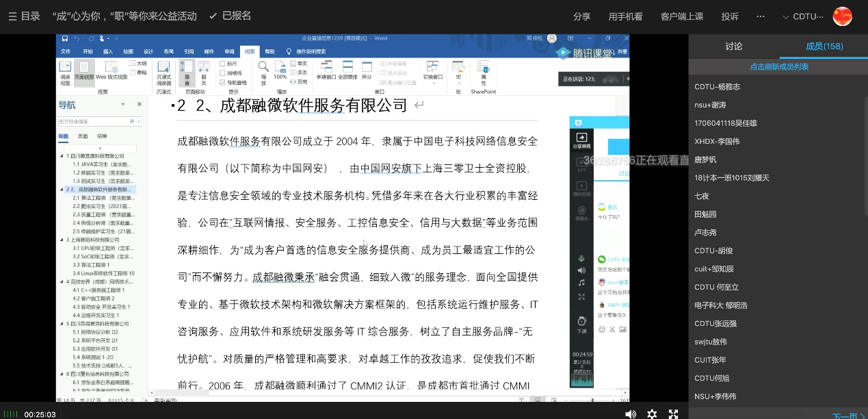Open the 客户端上课 link
This screenshot has width=868, height=419.
[x=682, y=16]
